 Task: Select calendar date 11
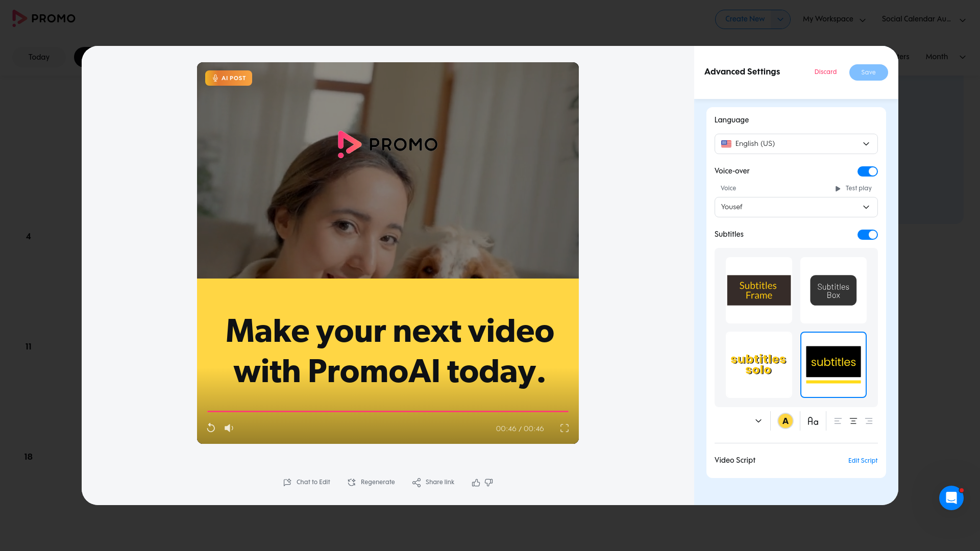pyautogui.click(x=29, y=347)
